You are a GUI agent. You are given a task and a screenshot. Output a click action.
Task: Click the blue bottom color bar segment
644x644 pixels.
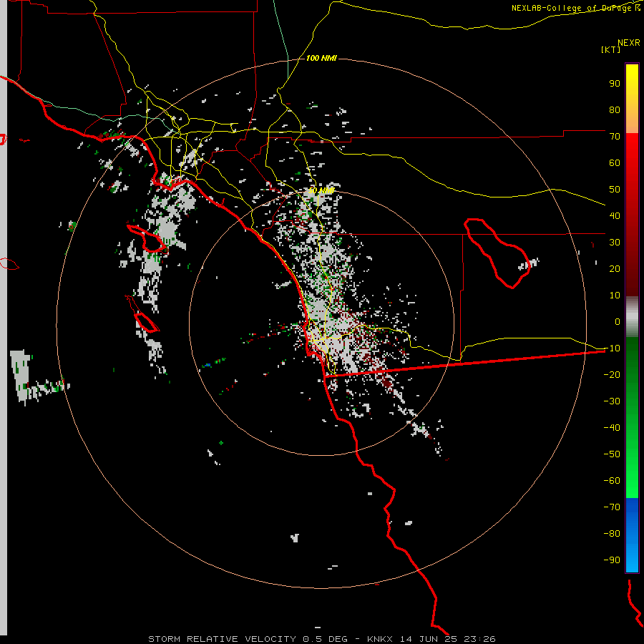[x=632, y=535]
